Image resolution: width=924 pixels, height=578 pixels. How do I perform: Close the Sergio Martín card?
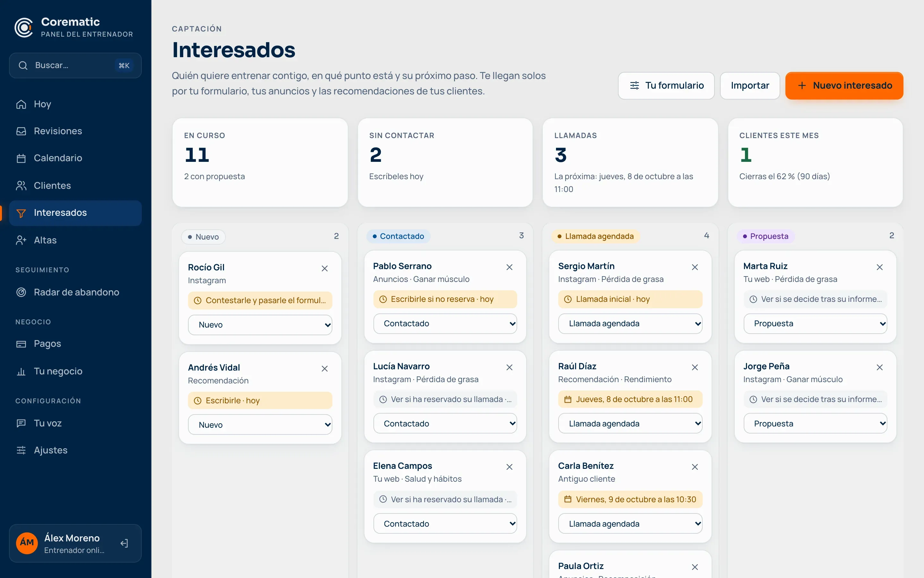click(x=695, y=267)
